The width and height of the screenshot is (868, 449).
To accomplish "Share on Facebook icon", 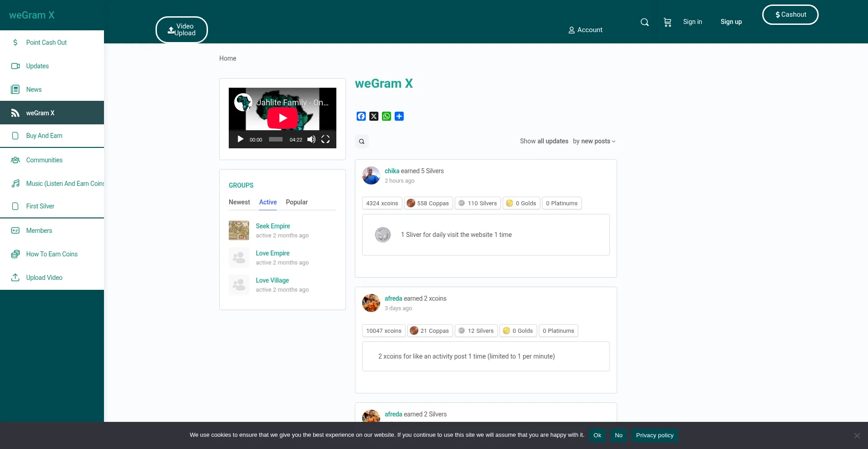I will 361,116.
